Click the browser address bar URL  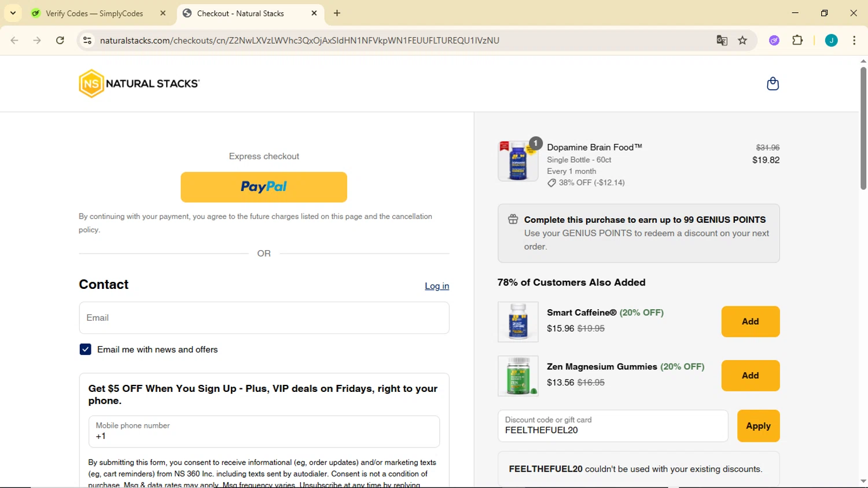[300, 41]
